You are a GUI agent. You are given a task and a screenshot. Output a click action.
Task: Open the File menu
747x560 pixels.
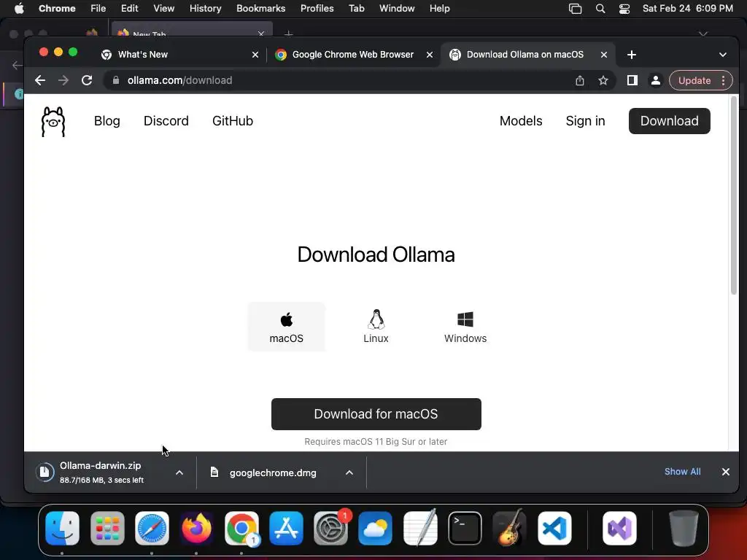[98, 9]
